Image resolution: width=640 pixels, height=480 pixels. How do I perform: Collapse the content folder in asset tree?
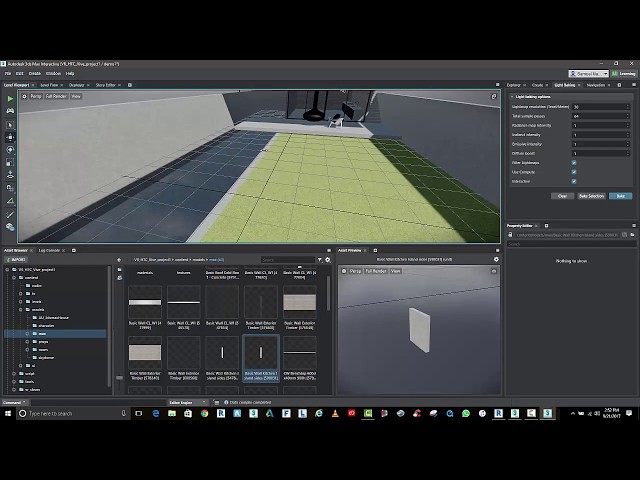click(x=14, y=278)
